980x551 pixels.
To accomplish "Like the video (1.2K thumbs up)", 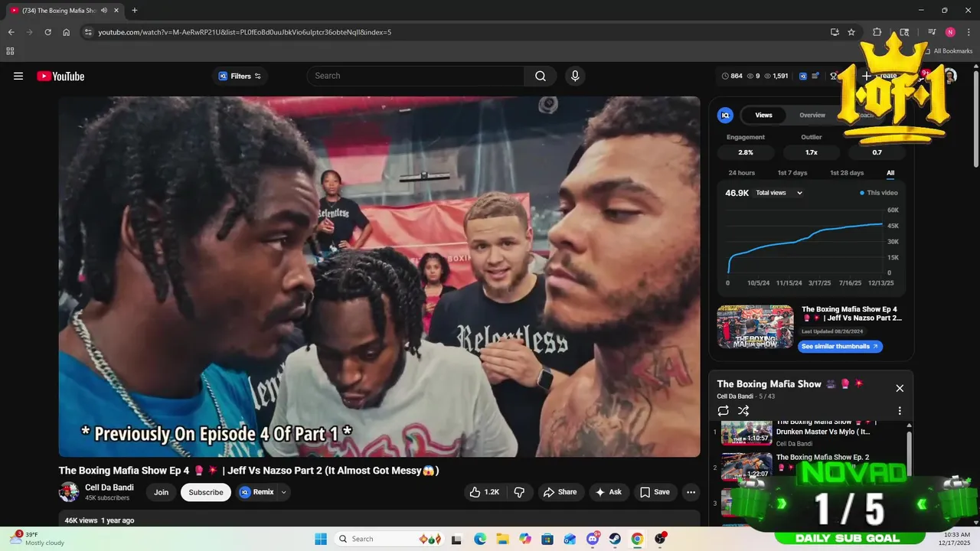I will 484,492.
